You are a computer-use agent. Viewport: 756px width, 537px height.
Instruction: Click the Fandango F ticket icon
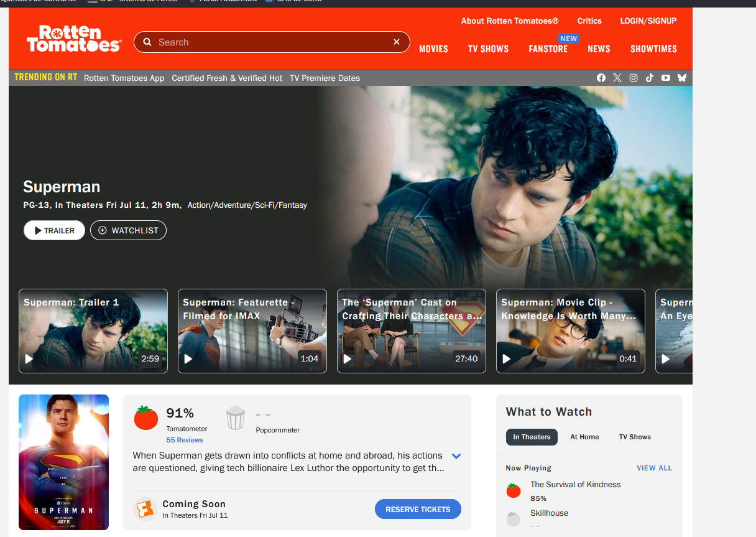click(145, 510)
